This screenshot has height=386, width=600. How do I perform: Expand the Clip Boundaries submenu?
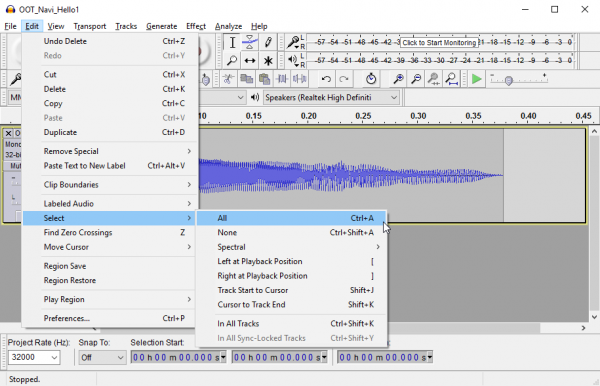110,184
